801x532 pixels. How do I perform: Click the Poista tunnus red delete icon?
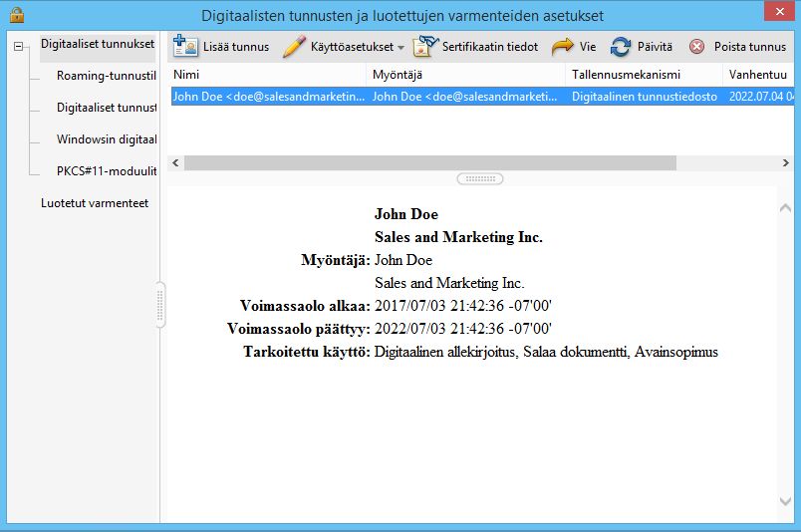[696, 47]
